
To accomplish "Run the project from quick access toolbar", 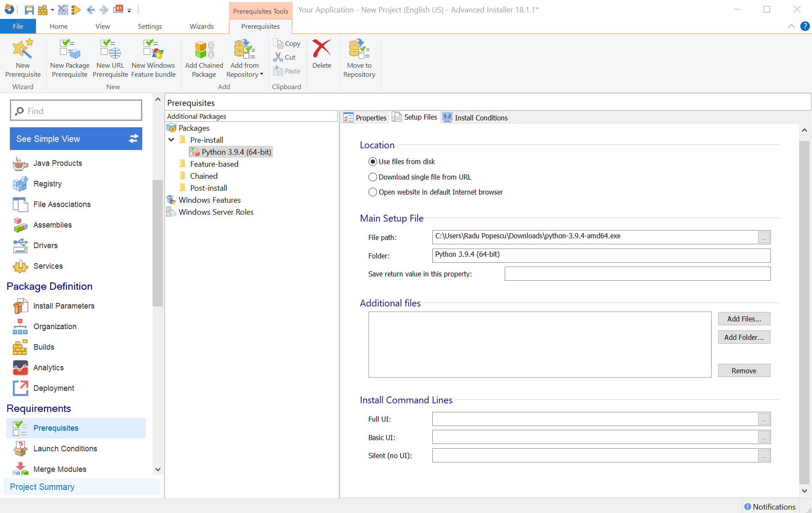I will tap(76, 10).
